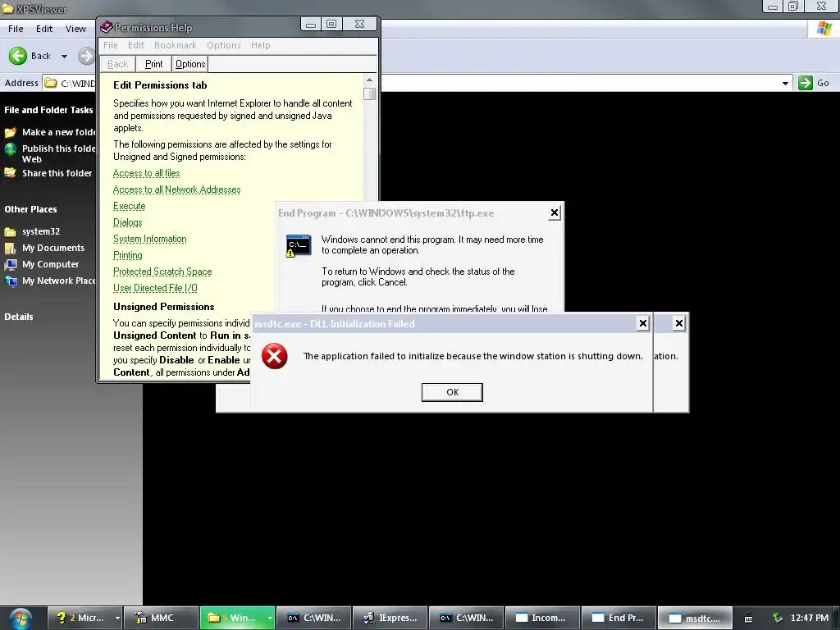
Task: Click the network tray icon near the clock
Action: click(x=778, y=618)
